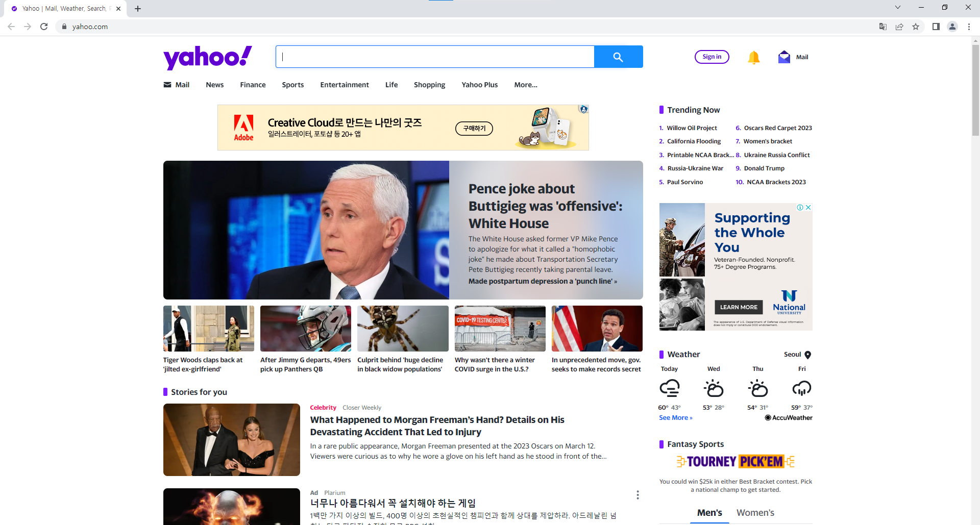Open a new browser tab with plus icon
The height and width of the screenshot is (525, 980).
point(138,9)
